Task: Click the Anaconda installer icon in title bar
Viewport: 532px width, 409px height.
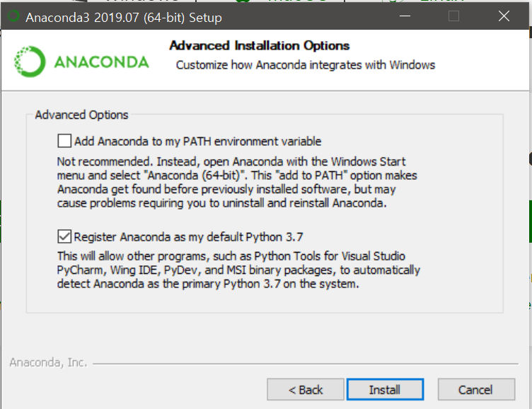Action: tap(13, 17)
